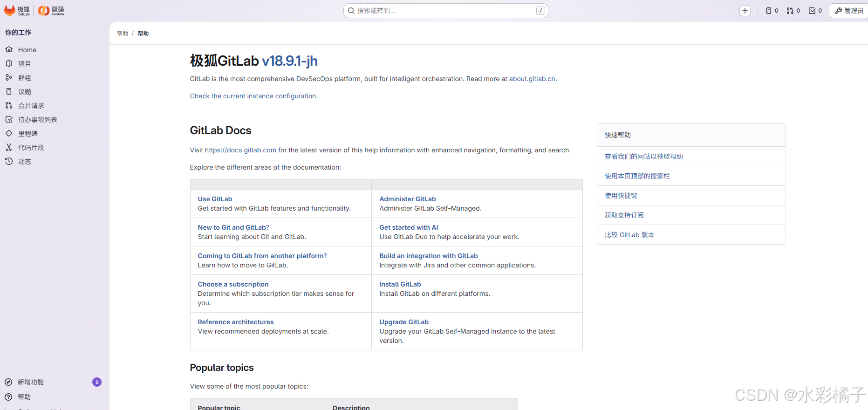Open Snippets (代码片段) scissors icon

[9, 147]
